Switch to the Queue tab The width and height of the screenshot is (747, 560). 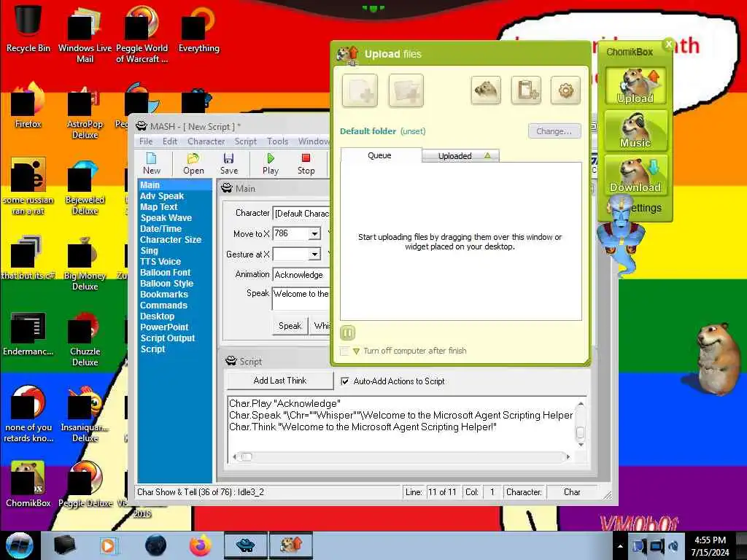(379, 155)
